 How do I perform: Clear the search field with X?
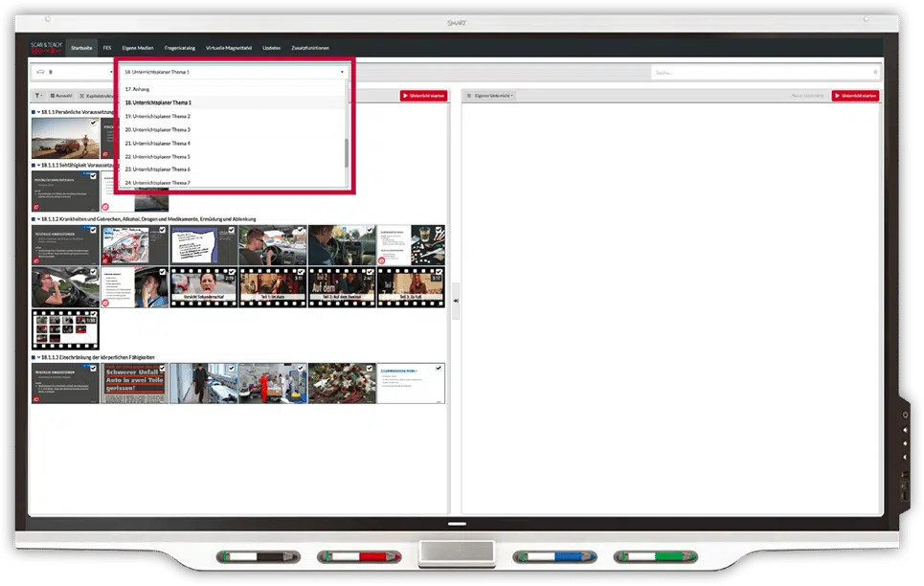[x=874, y=72]
